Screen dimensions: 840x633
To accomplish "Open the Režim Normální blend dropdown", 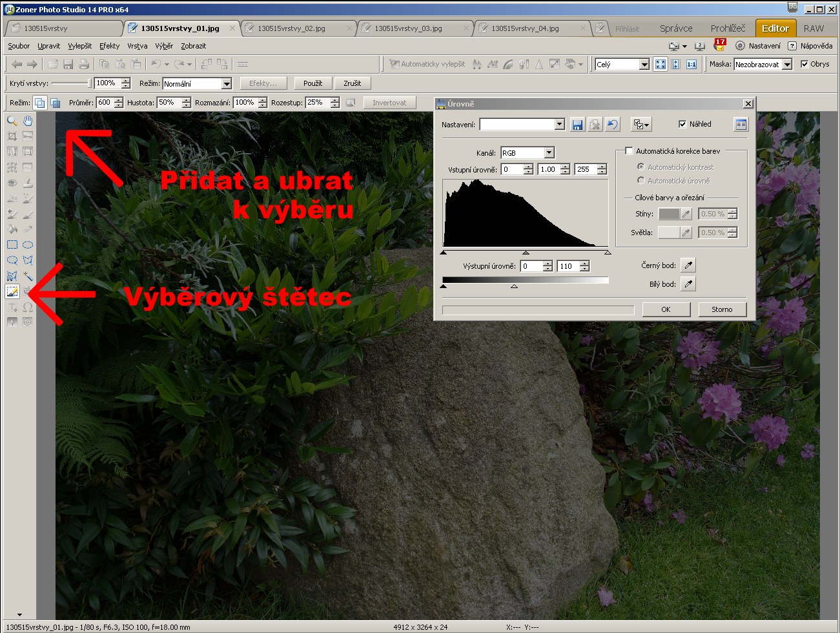I will 226,84.
